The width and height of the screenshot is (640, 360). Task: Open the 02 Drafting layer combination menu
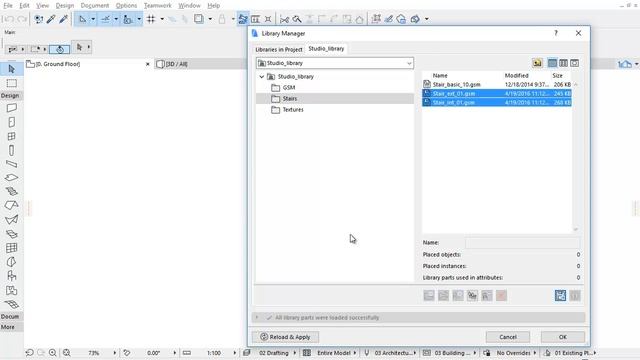[x=273, y=353]
